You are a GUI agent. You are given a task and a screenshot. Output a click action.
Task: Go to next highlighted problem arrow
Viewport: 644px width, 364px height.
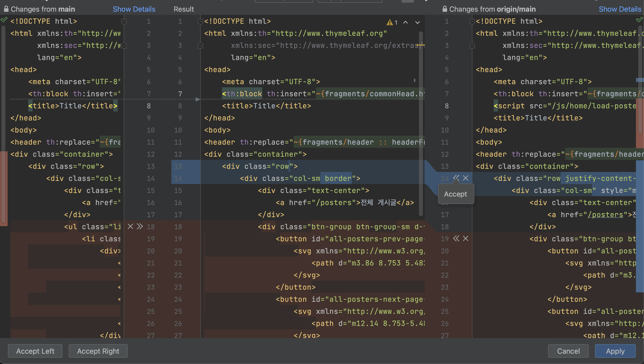pos(418,23)
